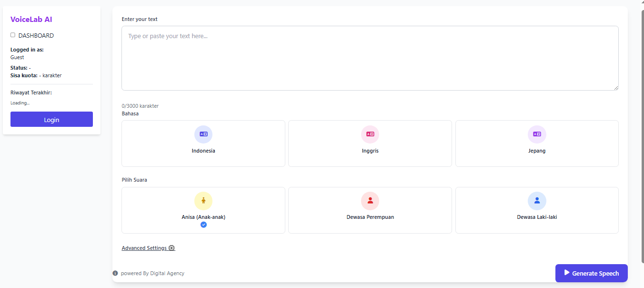Pick the Jepang language card
Image resolution: width=644 pixels, height=288 pixels.
(x=537, y=144)
